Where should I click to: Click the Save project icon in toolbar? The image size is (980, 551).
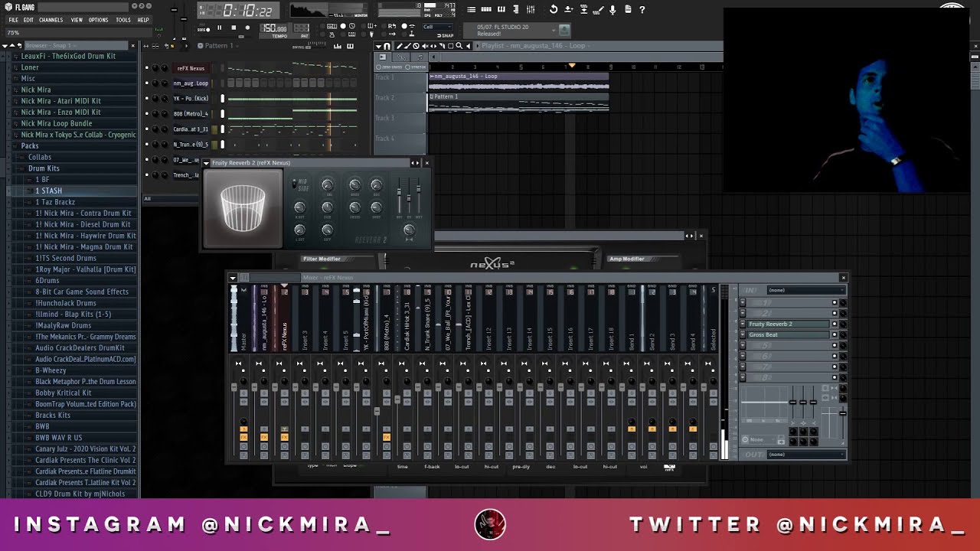coord(568,9)
